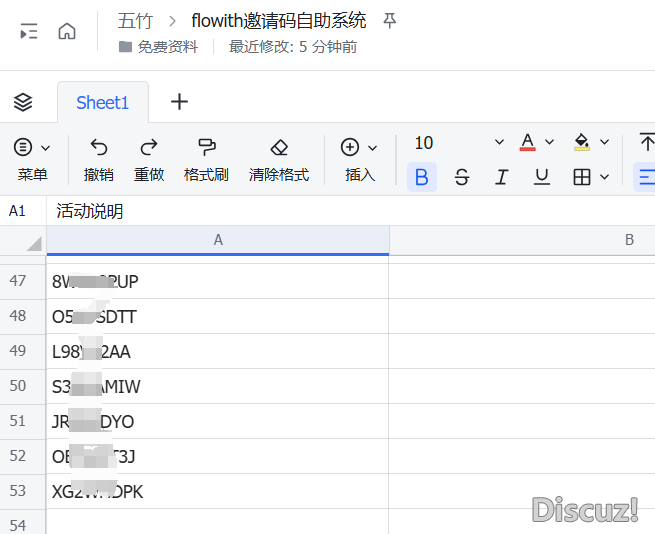This screenshot has width=655, height=534.
Task: Toggle Underline formatting
Action: tap(541, 177)
